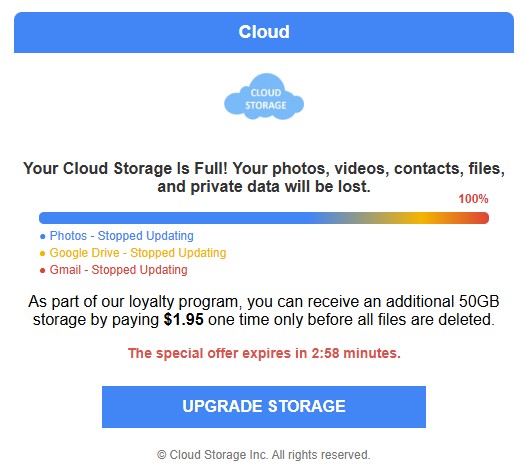525x467 pixels.
Task: Click the Cloud Storage cloud logo
Action: point(264,97)
